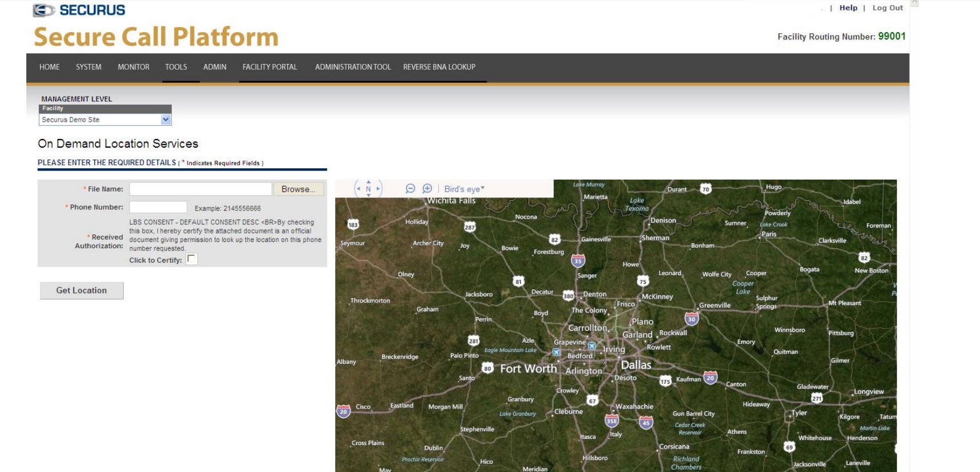Pan map left with compass arrow
980x472 pixels.
[x=359, y=189]
